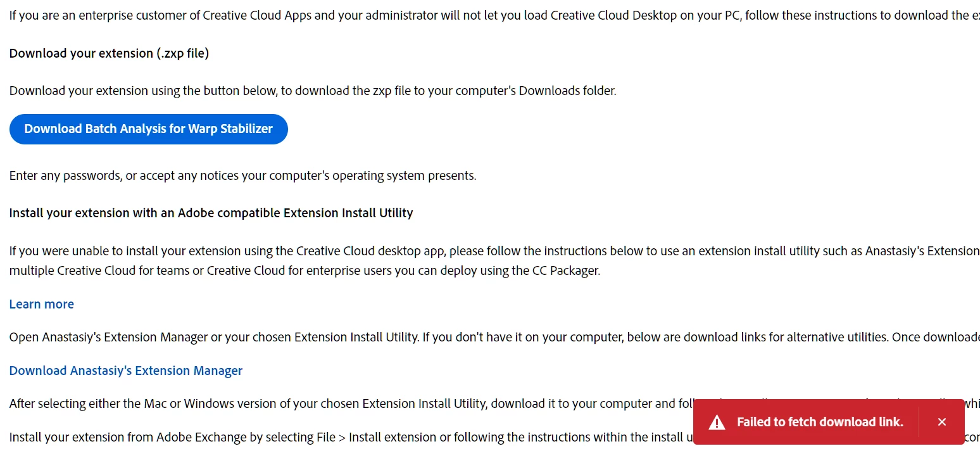
Task: Open Download Anastasiy's Extension Manager link
Action: pos(126,371)
